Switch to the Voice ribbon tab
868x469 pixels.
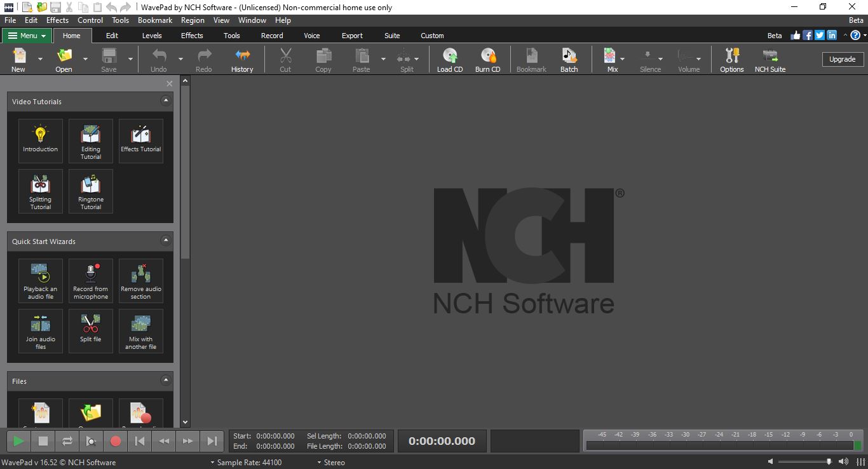point(312,36)
